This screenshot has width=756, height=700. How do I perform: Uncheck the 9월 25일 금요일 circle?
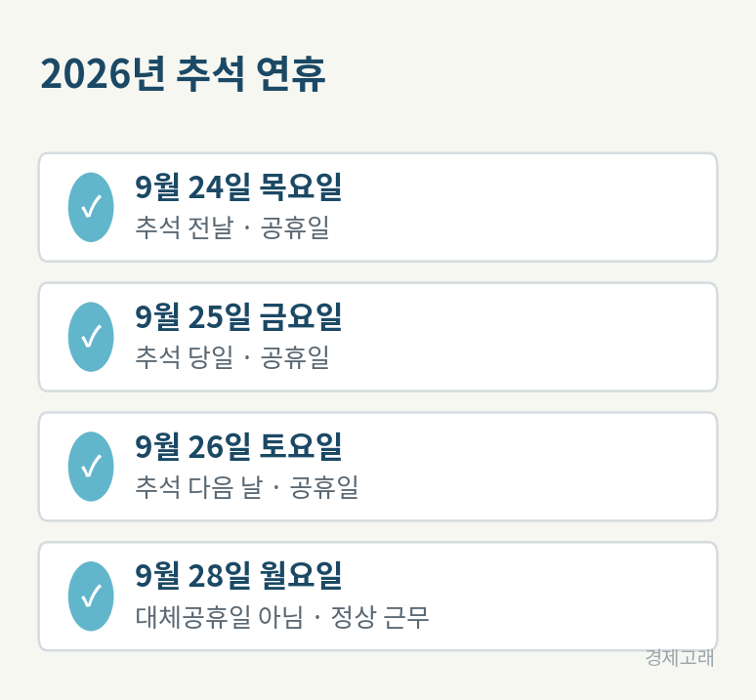[x=91, y=337]
